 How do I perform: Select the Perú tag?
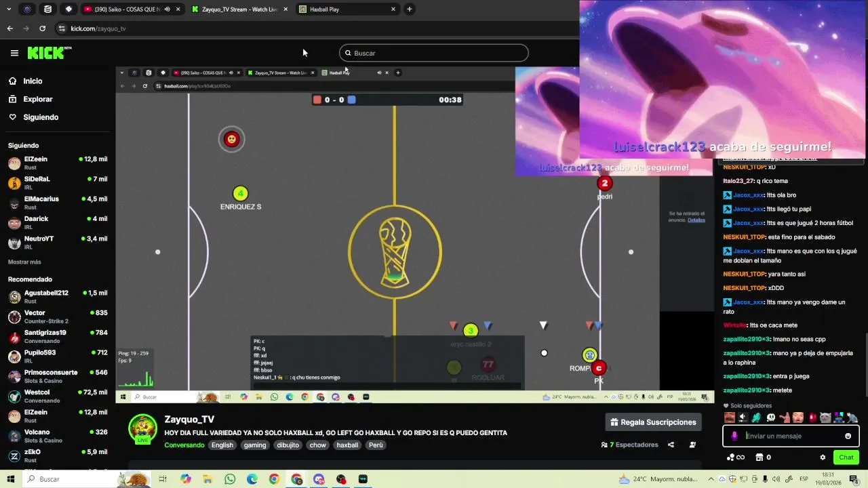click(376, 445)
